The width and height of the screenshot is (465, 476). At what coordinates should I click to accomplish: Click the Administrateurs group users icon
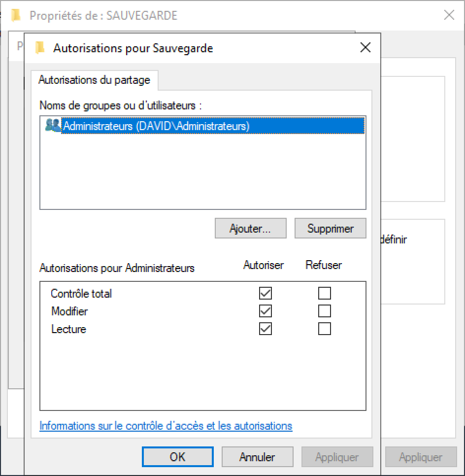pyautogui.click(x=53, y=125)
